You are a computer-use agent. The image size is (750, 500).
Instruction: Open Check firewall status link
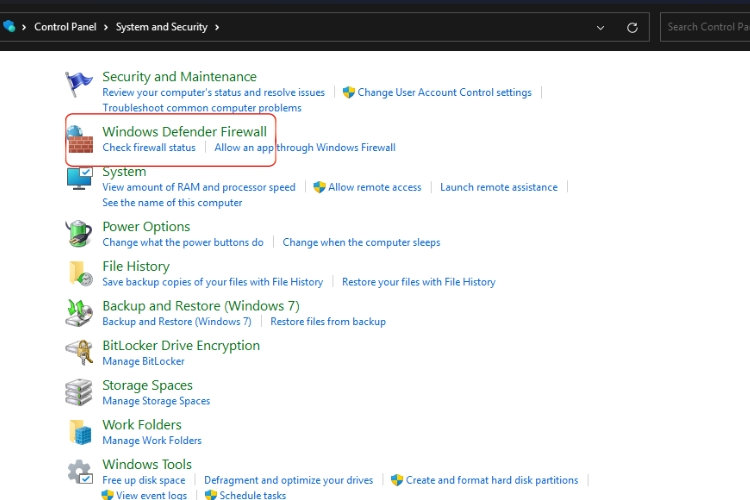pos(149,148)
